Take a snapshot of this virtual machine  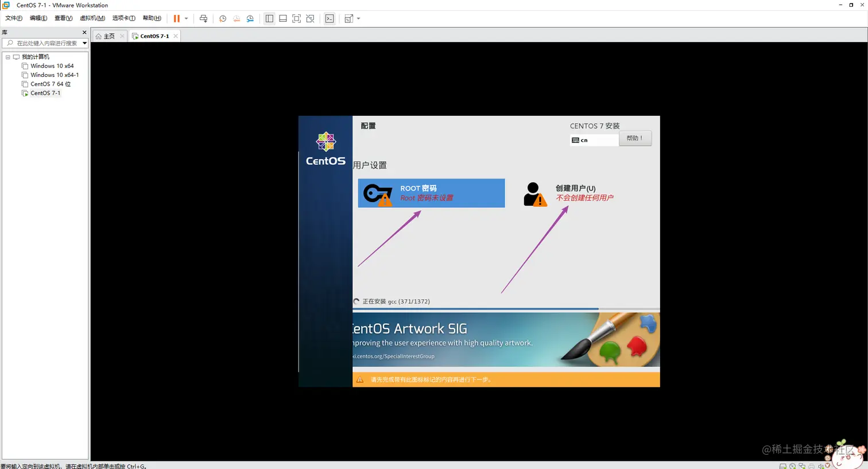223,18
